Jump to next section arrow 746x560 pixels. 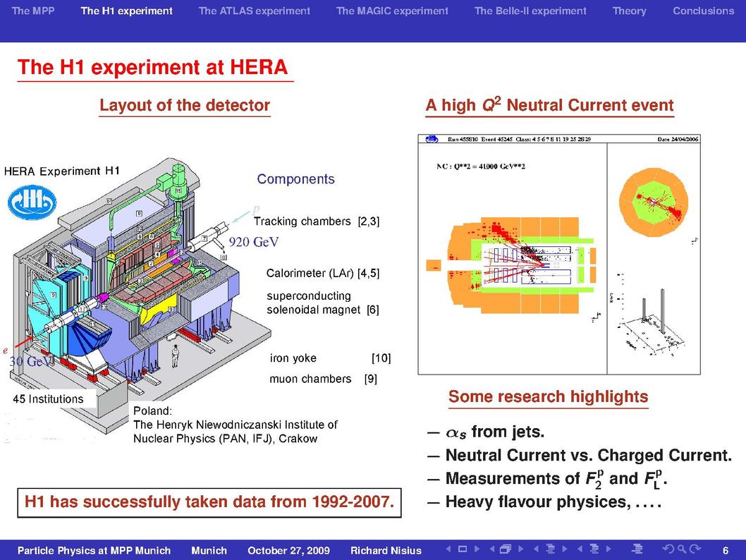(x=609, y=549)
